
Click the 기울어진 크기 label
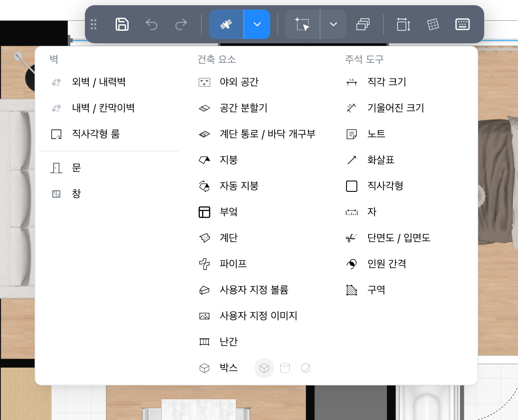[x=396, y=108]
